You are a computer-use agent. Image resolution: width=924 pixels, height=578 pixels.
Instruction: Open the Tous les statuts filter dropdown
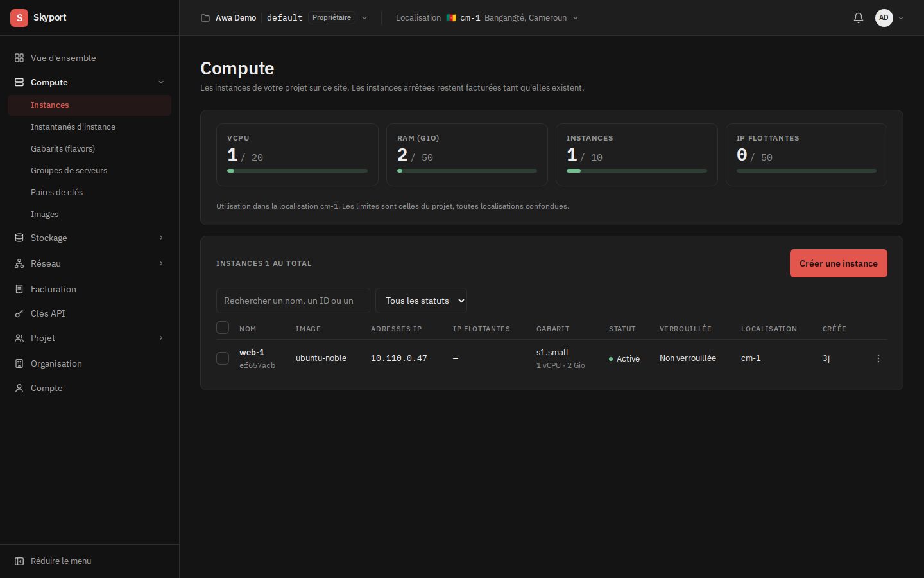pyautogui.click(x=421, y=301)
